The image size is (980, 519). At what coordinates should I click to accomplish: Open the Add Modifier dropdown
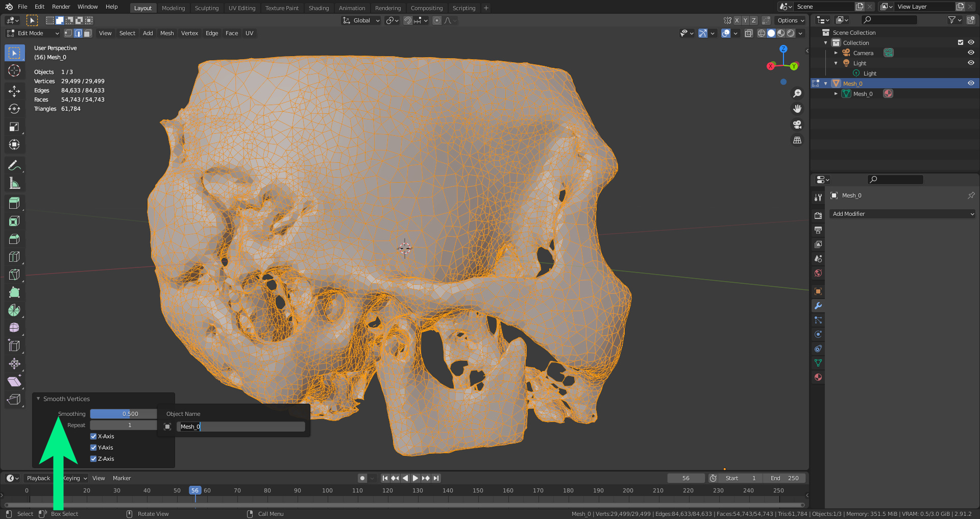[902, 214]
